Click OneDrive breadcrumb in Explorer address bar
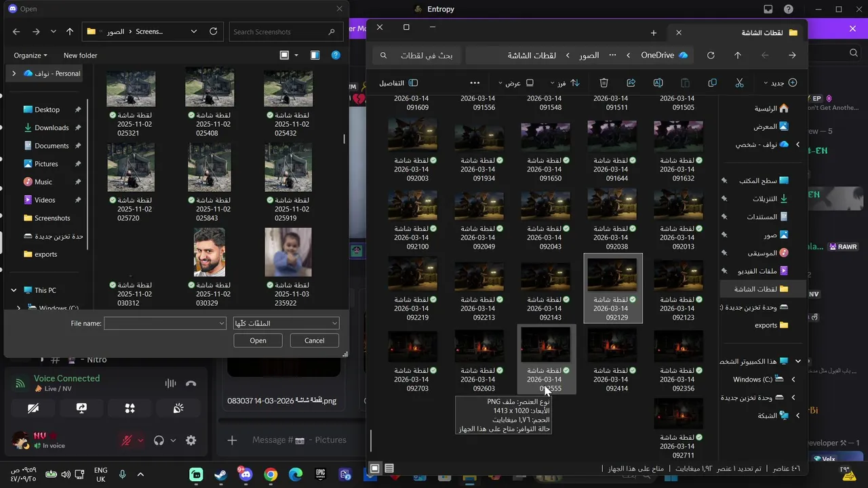The width and height of the screenshot is (868, 488). 657,55
